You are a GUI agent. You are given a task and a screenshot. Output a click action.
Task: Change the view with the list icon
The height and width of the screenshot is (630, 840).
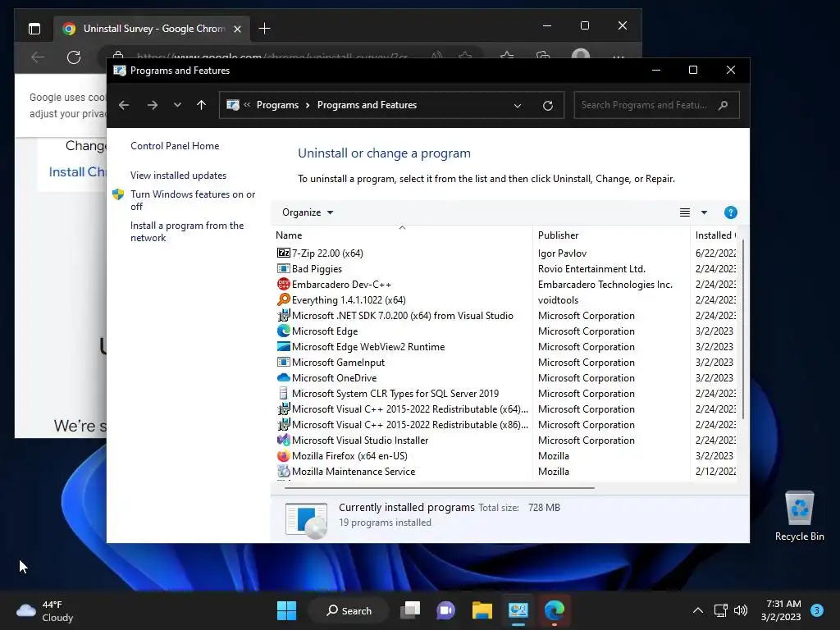coord(685,212)
